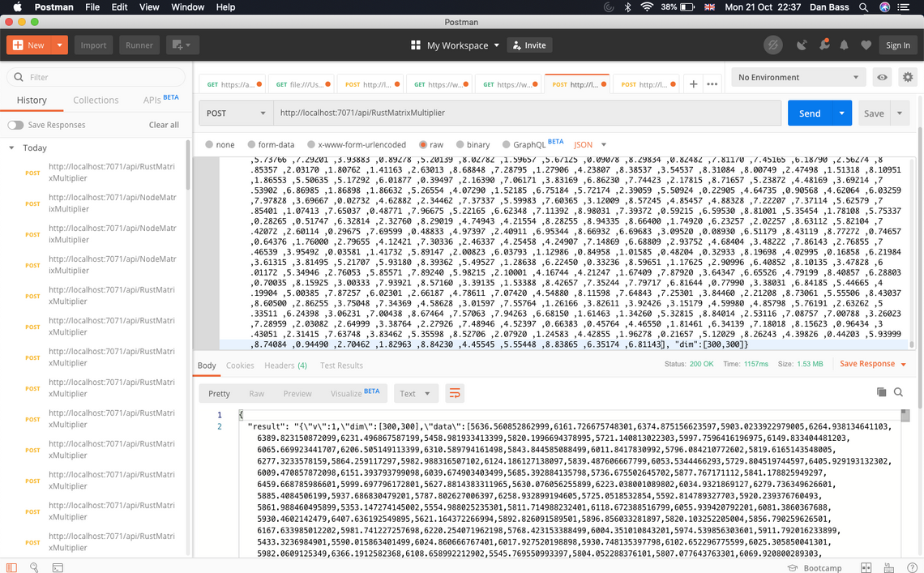Switch response view to Raw
The height and width of the screenshot is (573, 924).
(x=256, y=394)
